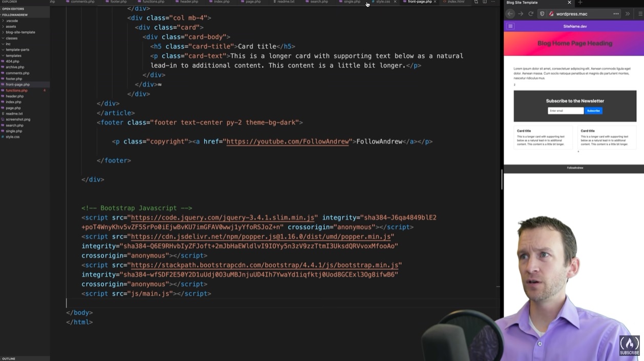Click the blue Subscribe newsletter button
Viewport: 644px width, 361px height.
coord(593,111)
